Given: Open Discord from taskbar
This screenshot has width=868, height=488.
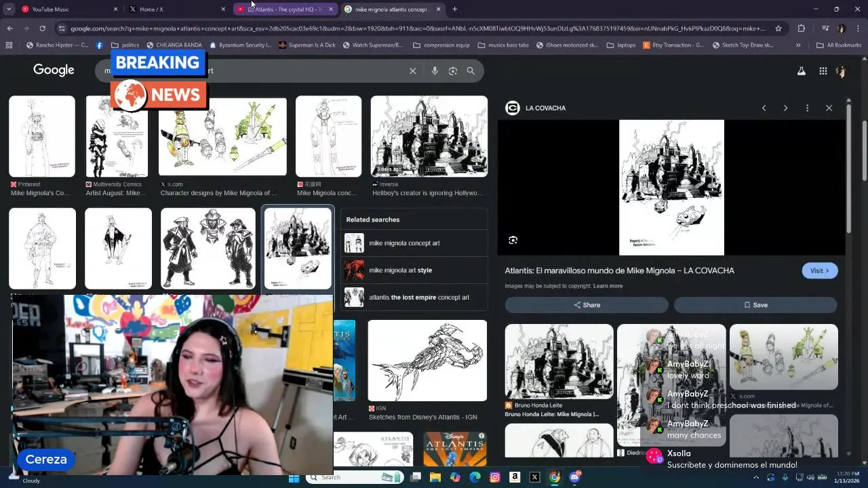Looking at the screenshot, I should tap(574, 477).
